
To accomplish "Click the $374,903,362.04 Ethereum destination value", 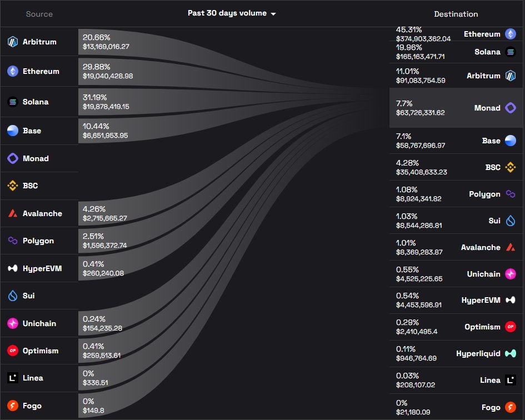I will (423, 38).
